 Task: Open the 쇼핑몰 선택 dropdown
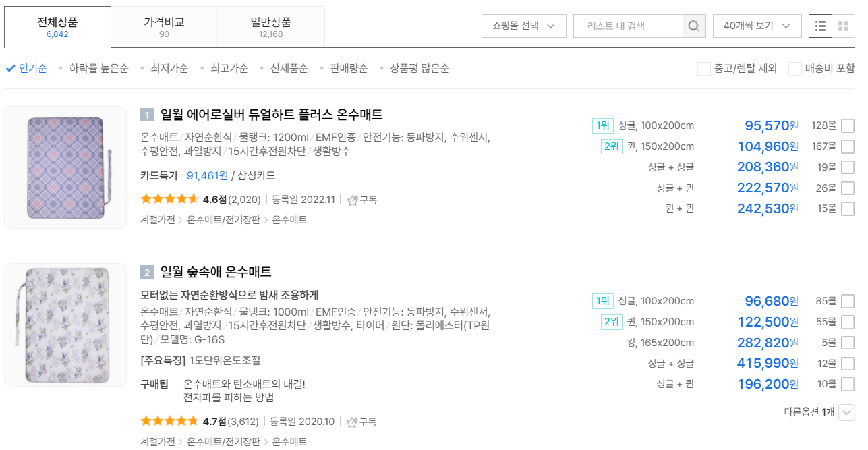tap(523, 25)
